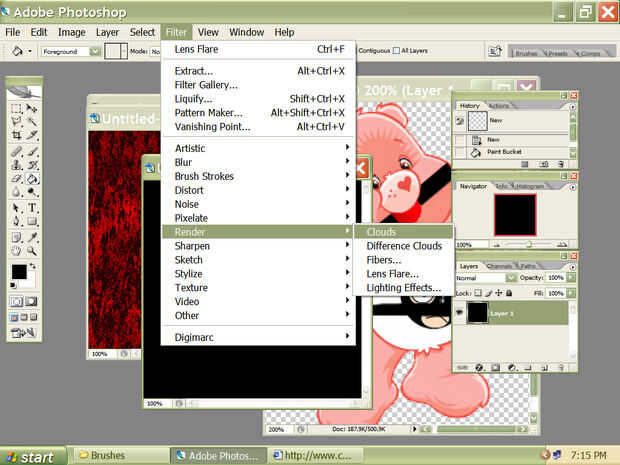This screenshot has height=465, width=620.
Task: Select the Hand tool
Action: tap(16, 251)
